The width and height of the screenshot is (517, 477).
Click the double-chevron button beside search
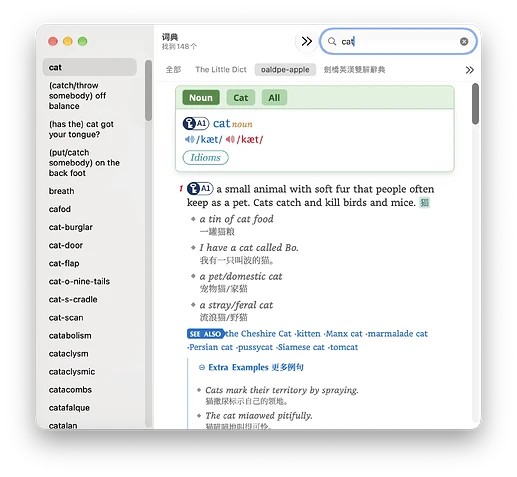[306, 41]
